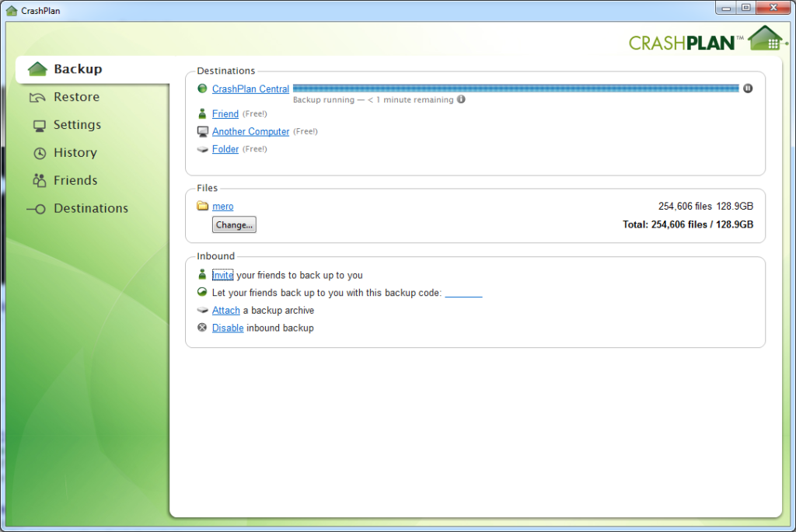Maximize the CrashPlan window
The height and width of the screenshot is (532, 796).
[x=745, y=8]
